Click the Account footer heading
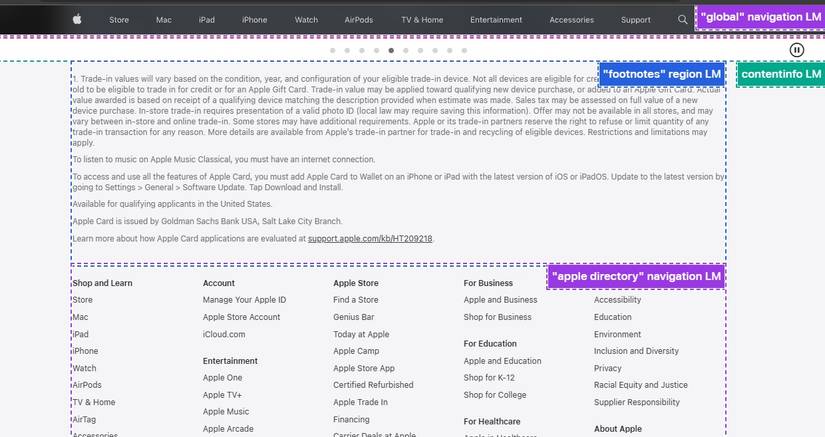 coord(219,283)
